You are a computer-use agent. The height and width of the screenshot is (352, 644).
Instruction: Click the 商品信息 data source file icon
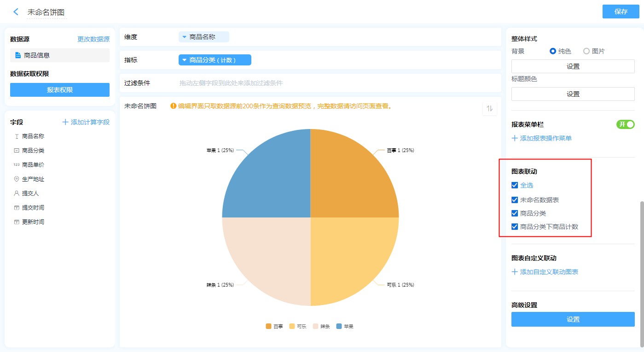[18, 55]
